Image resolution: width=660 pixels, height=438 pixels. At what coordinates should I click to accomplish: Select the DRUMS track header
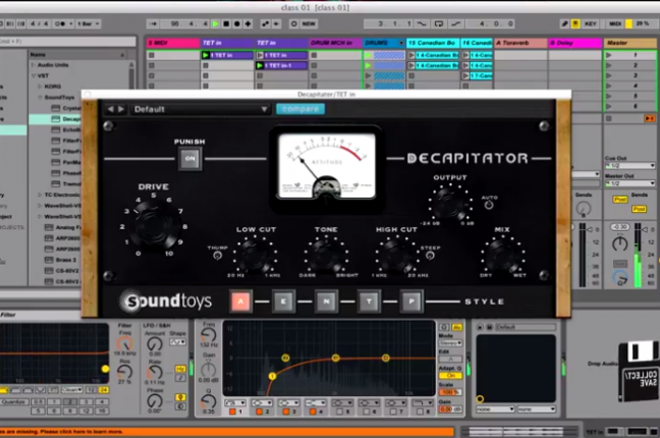[383, 43]
